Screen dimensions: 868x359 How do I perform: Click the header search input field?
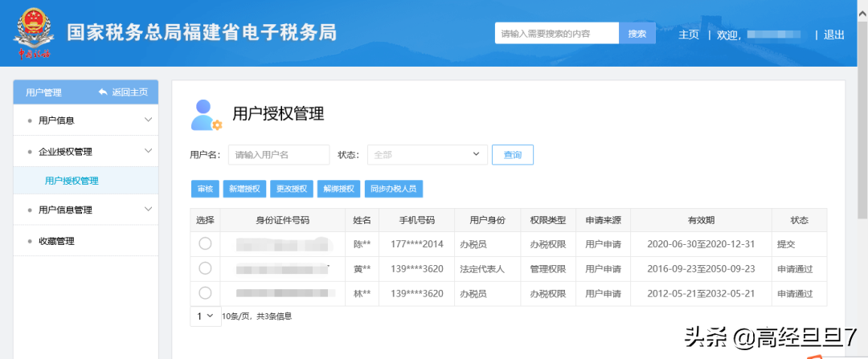pos(557,33)
